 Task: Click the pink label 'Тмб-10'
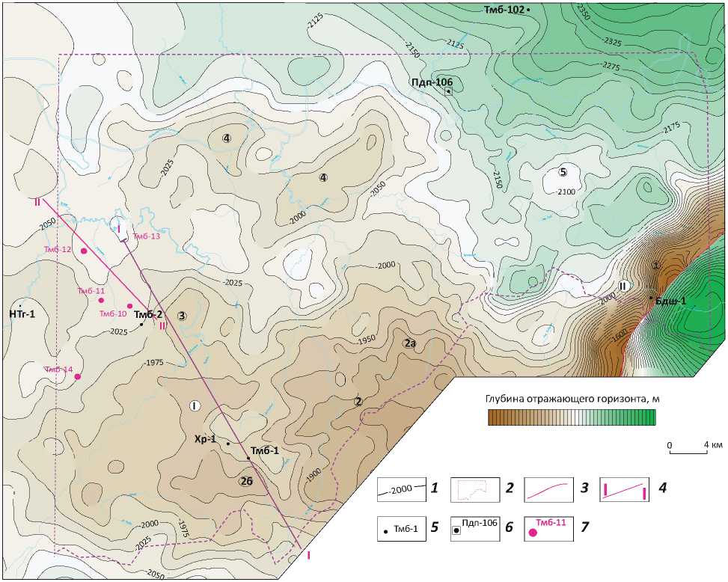tap(113, 313)
